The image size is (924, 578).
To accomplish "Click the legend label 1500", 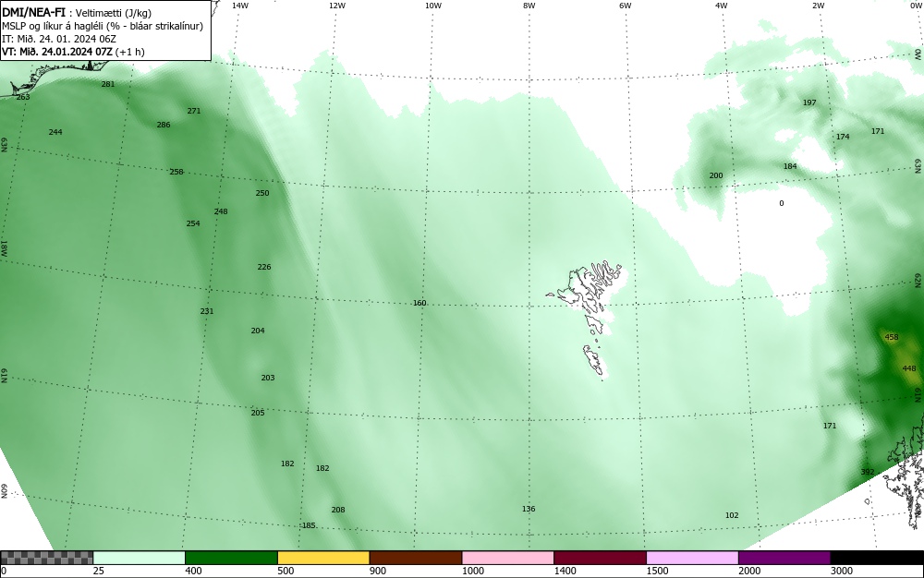I will [x=657, y=571].
